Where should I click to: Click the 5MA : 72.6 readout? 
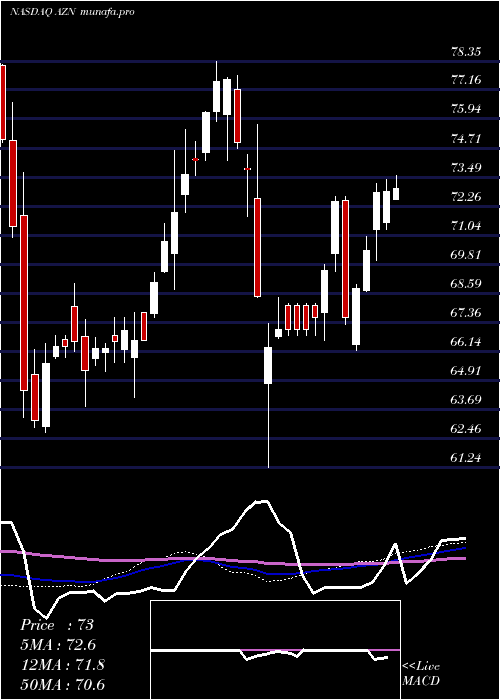(x=58, y=645)
